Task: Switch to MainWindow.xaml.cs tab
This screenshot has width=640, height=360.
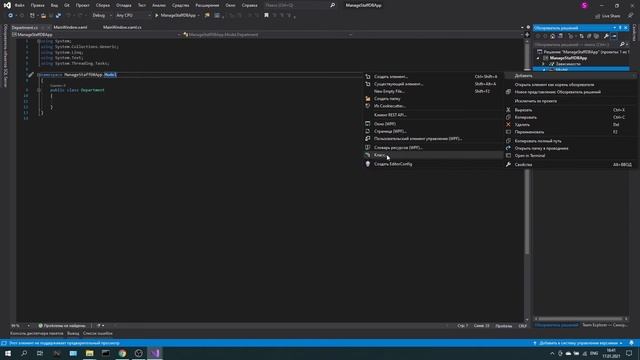Action: (122, 27)
